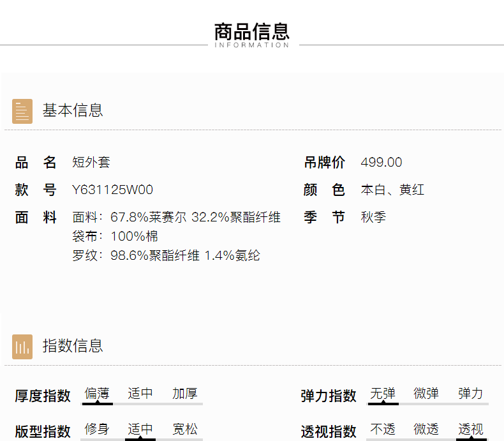Choose 适中 in the 版型指数 row
504x441 pixels.
(140, 430)
